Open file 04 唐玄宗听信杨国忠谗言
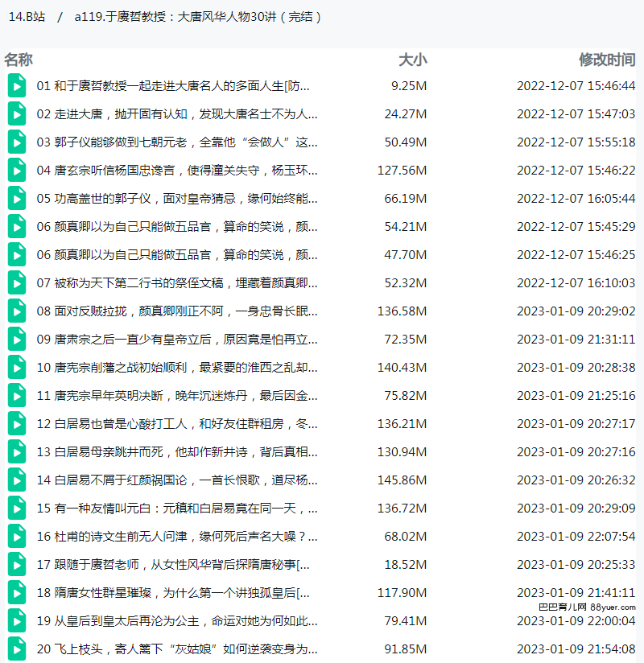Screen dimensions: 644x663 point(177,171)
